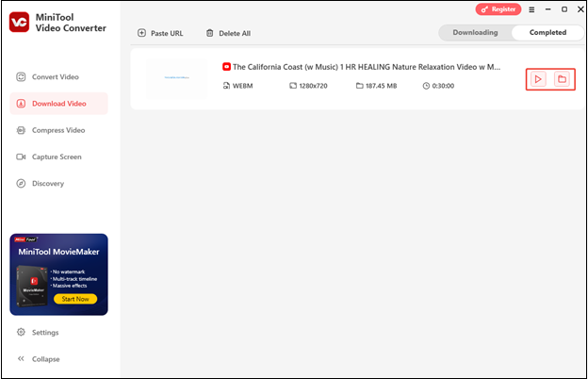Play the downloaded California Coast video
Viewport: 588px width, 379px height.
[x=538, y=79]
